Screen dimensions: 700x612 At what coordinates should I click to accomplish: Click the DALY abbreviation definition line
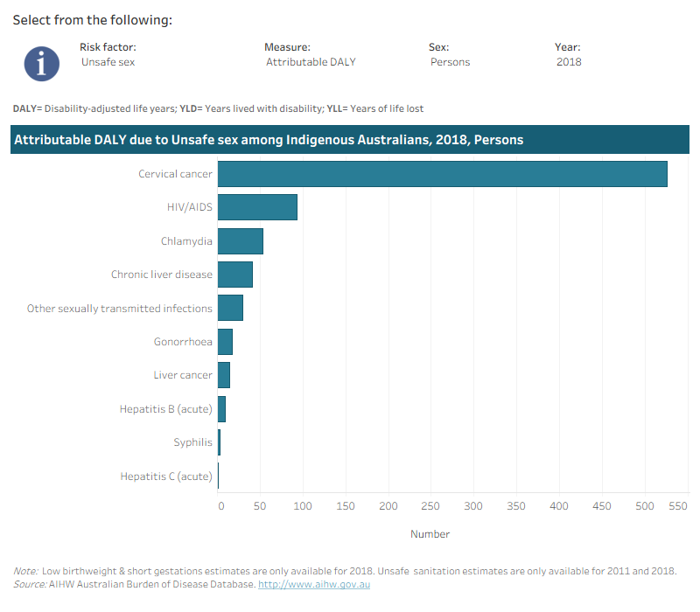point(218,108)
